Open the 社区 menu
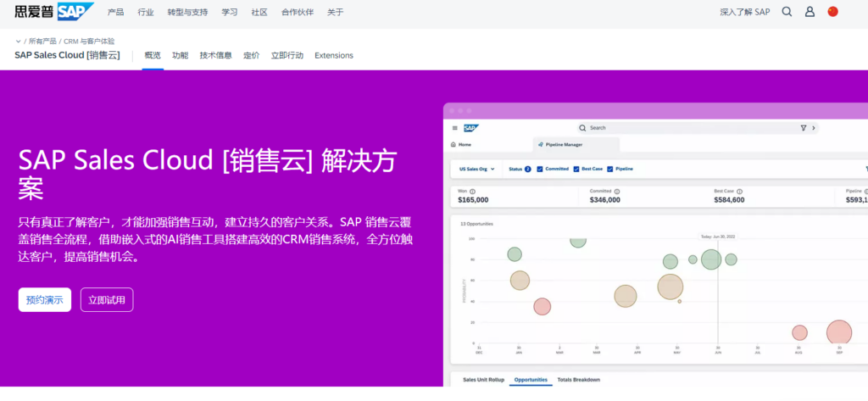Screen dimensions: 868x401 coord(259,12)
